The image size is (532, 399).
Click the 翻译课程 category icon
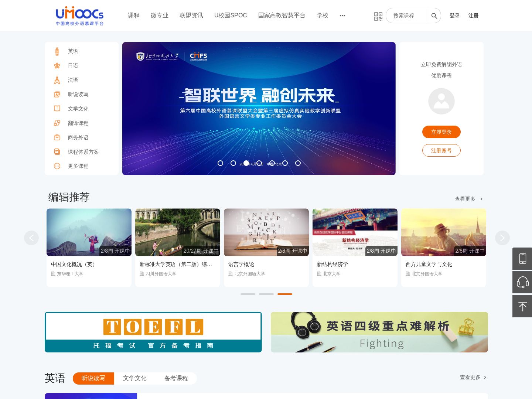(57, 123)
